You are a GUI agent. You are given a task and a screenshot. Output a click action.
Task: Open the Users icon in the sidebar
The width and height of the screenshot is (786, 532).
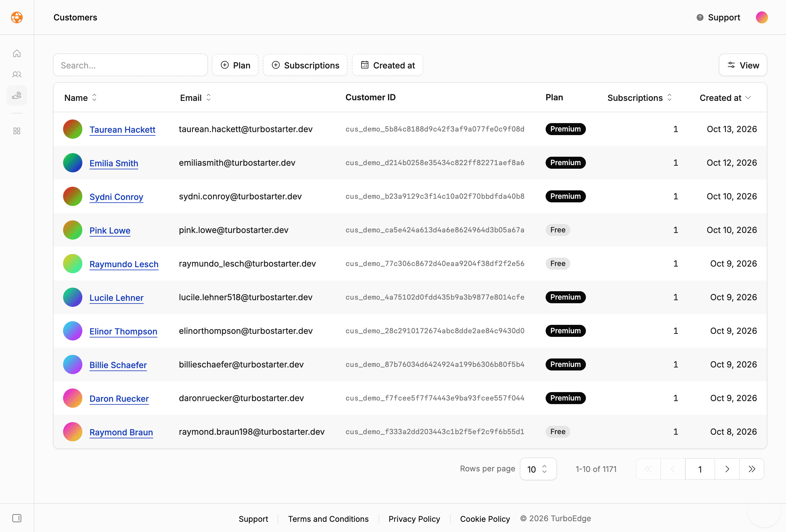click(17, 74)
